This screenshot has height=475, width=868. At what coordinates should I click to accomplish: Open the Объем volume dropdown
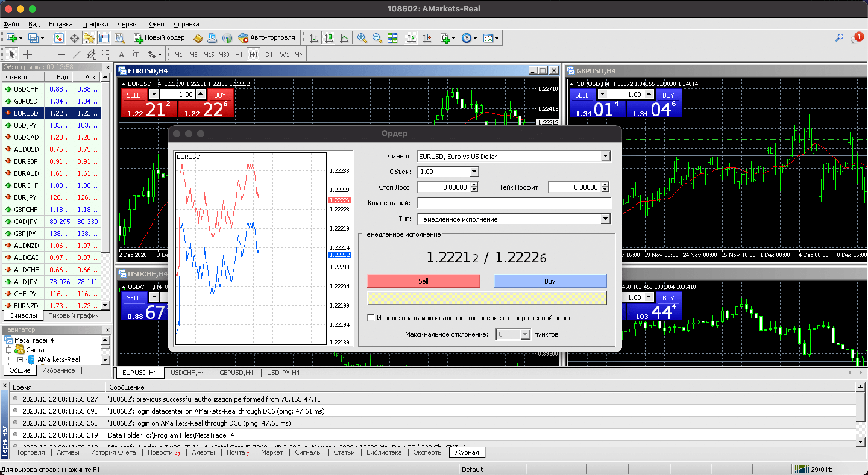(474, 172)
